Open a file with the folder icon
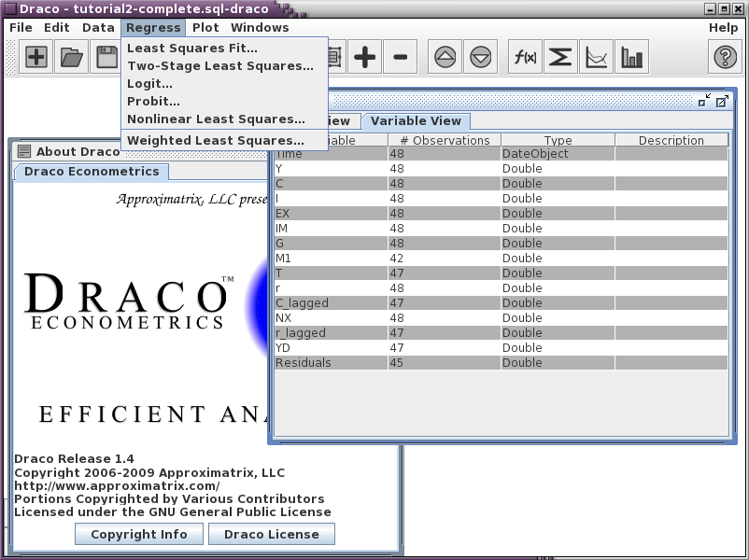749x560 pixels. click(72, 58)
